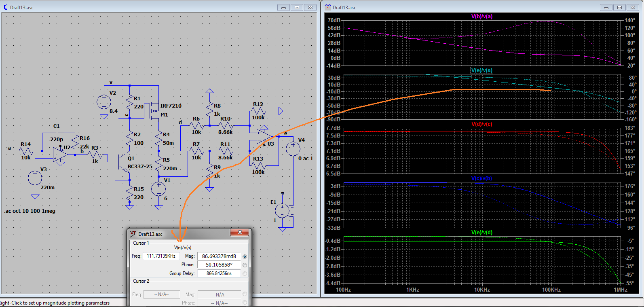Click Cursor 1 Mag field 86.693378mdB
This screenshot has width=644, height=307.
pos(219,256)
